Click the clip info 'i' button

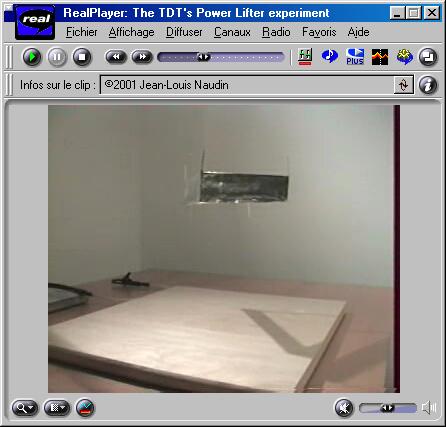click(x=428, y=85)
